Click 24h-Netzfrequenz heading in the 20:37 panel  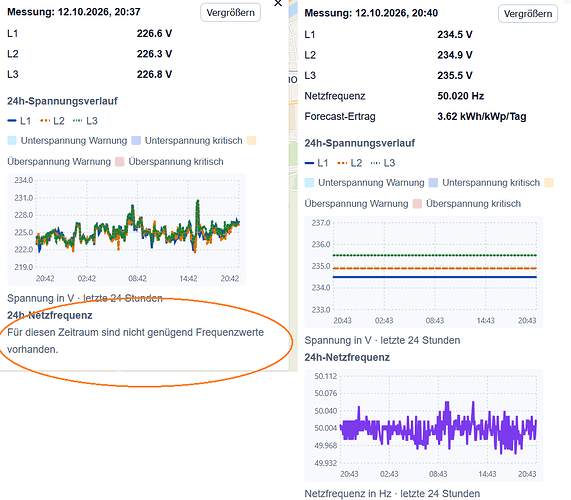50,315
